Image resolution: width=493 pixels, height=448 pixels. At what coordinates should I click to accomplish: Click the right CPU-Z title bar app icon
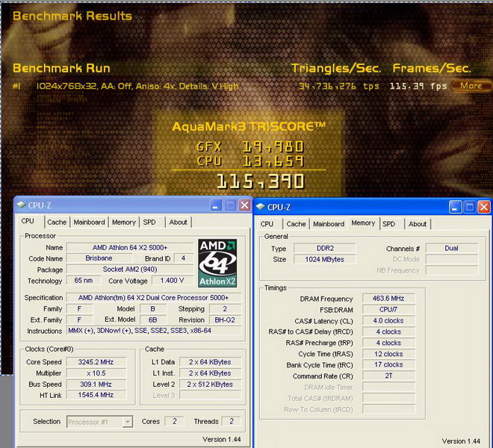click(261, 207)
